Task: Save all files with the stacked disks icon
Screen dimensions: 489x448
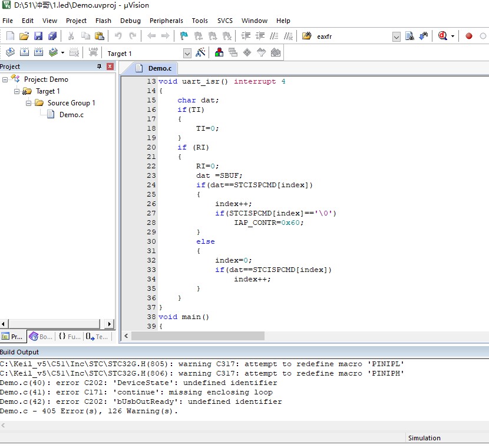Action: click(52, 36)
